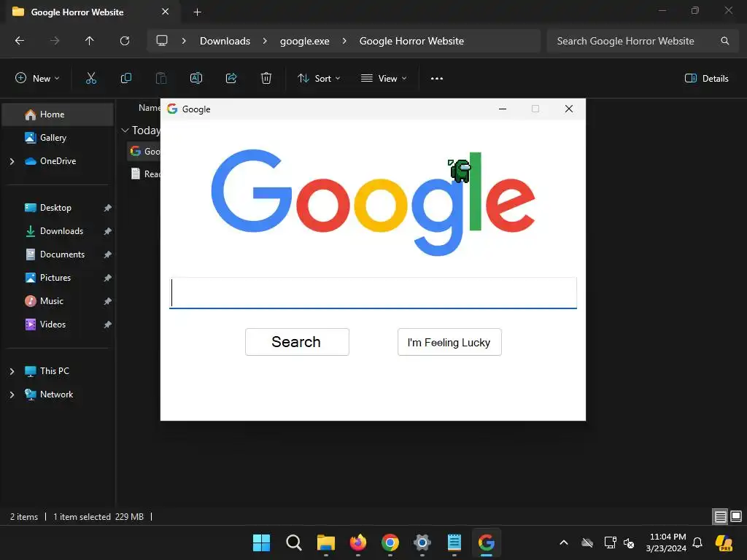The height and width of the screenshot is (560, 747).
Task: Click the Copy icon in File Explorer toolbar
Action: click(x=125, y=78)
